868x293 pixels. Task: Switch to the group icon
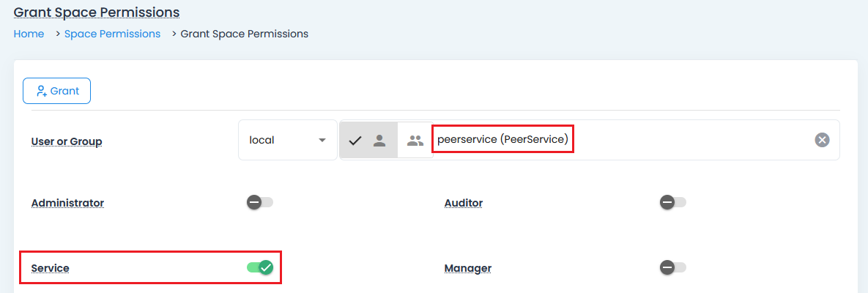[x=415, y=141]
